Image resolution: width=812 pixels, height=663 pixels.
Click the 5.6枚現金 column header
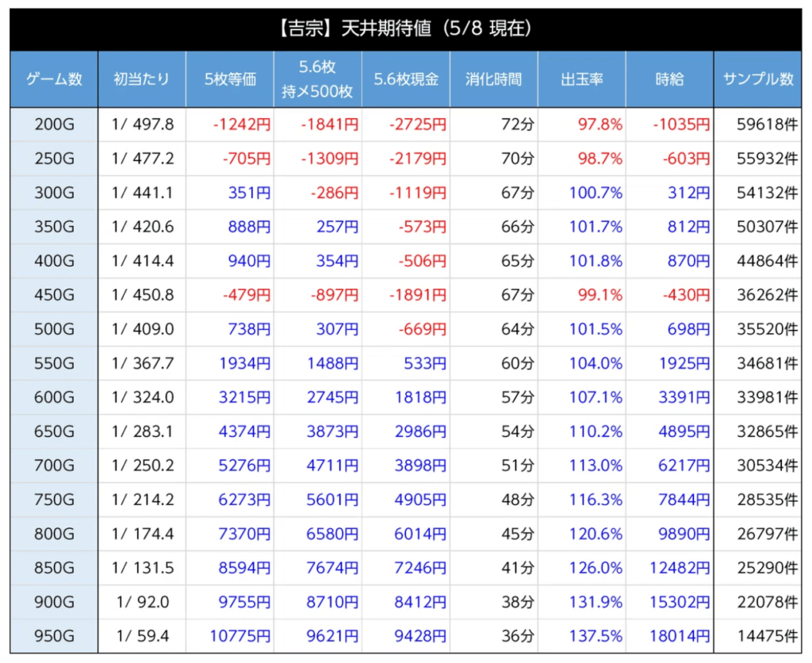(x=406, y=79)
